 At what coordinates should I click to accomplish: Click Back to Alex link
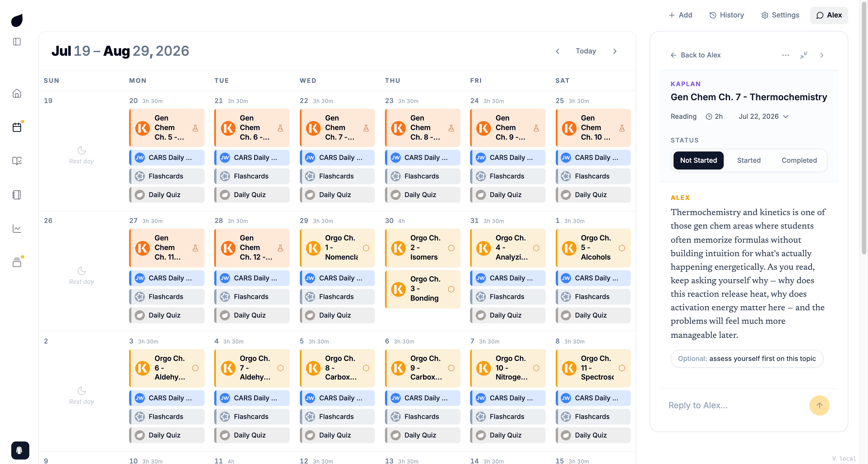click(x=696, y=55)
